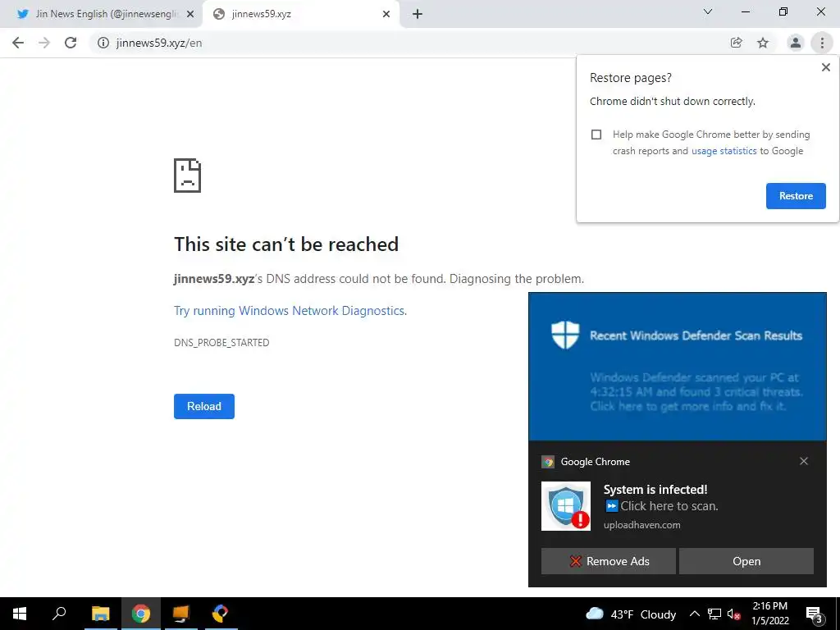Click the Open button in notification
The height and width of the screenshot is (630, 840).
(x=746, y=561)
